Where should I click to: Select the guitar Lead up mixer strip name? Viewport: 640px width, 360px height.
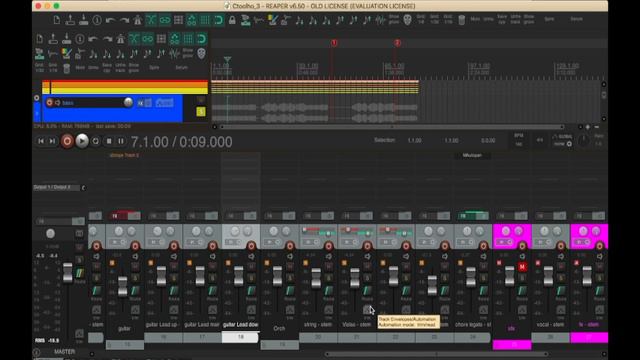click(x=163, y=324)
